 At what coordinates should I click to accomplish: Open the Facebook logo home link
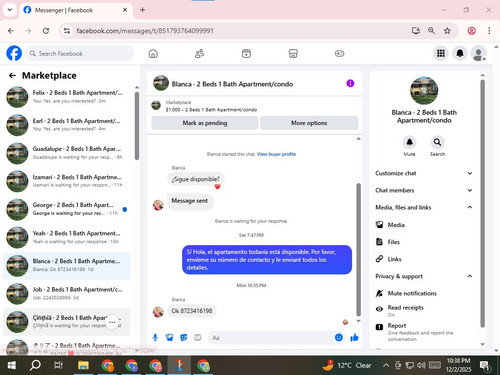14,53
